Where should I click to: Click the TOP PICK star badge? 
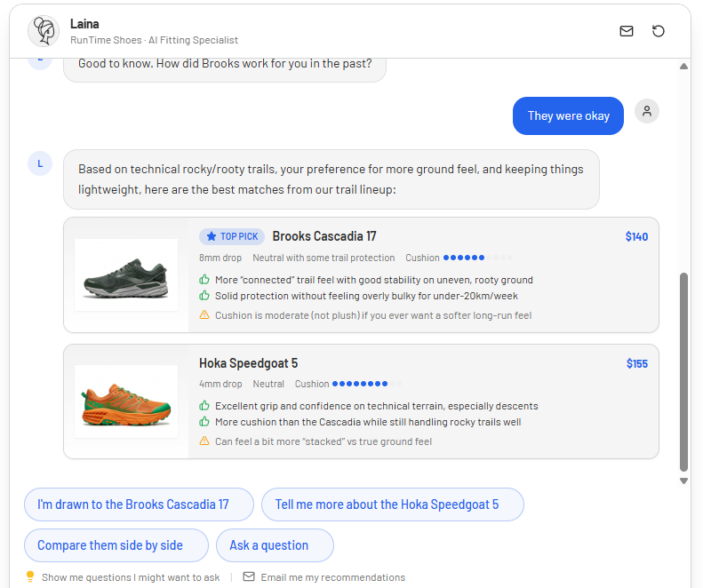pyautogui.click(x=232, y=236)
